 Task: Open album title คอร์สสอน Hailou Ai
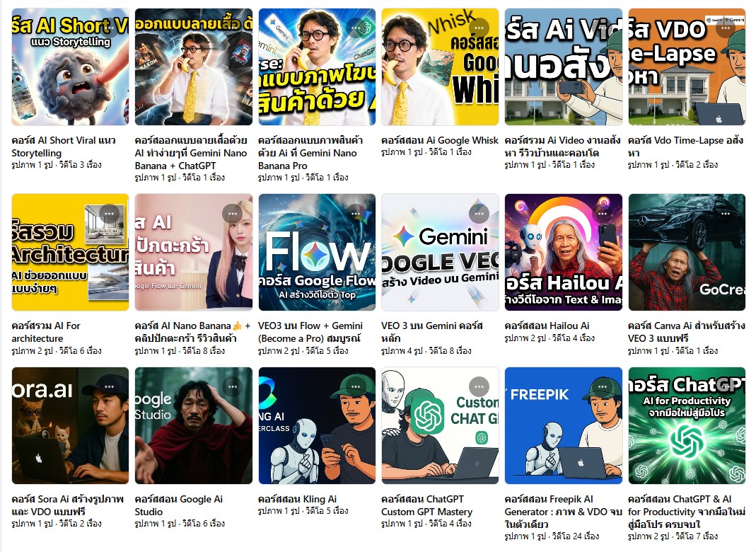(547, 326)
